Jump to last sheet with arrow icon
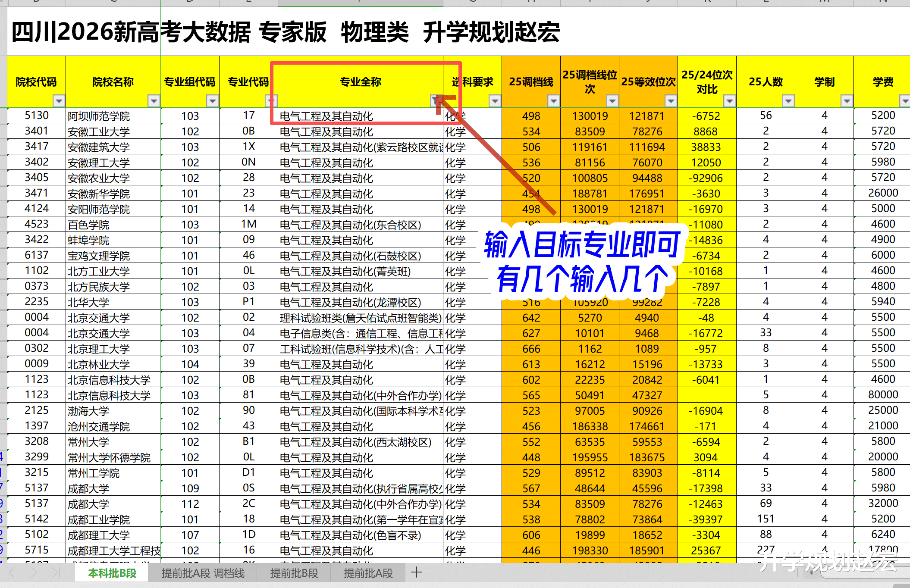The width and height of the screenshot is (910, 588). point(55,573)
